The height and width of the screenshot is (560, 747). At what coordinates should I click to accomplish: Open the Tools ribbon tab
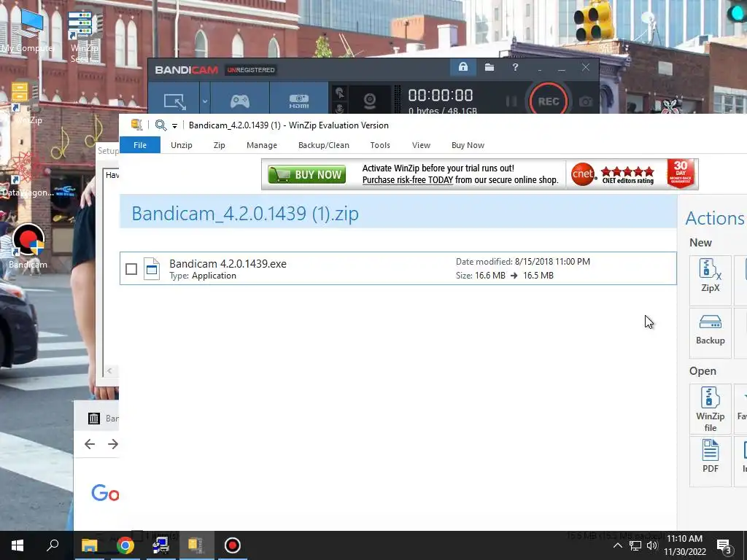[x=380, y=145]
